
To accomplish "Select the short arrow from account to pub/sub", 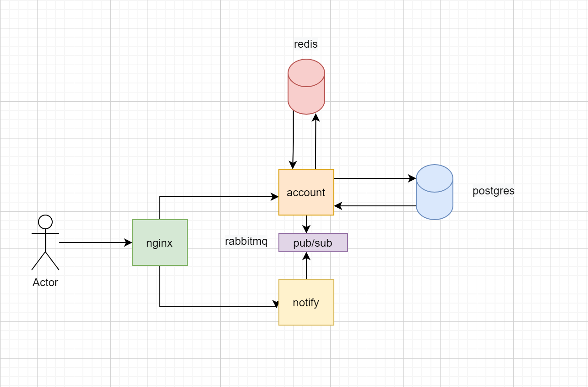I will (306, 224).
